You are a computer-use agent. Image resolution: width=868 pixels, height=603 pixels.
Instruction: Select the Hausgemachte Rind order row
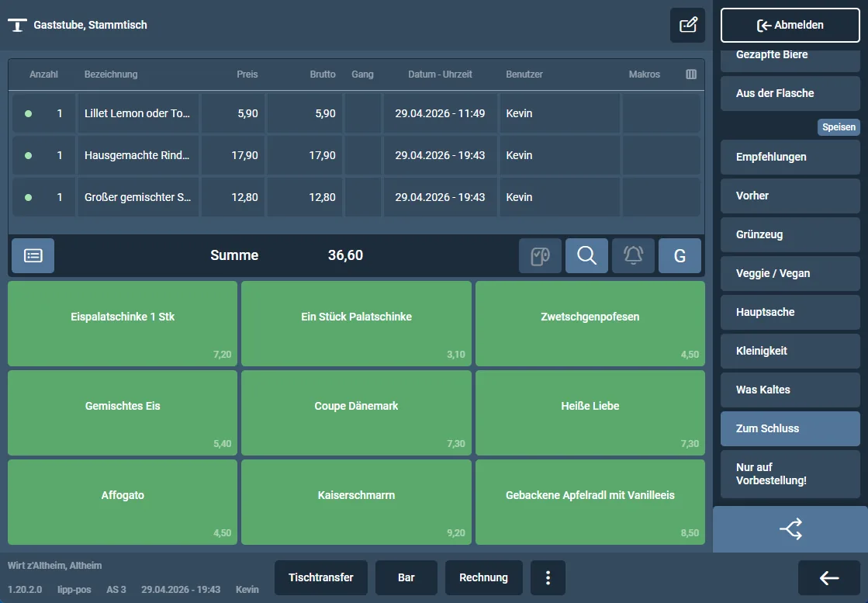[x=356, y=155]
